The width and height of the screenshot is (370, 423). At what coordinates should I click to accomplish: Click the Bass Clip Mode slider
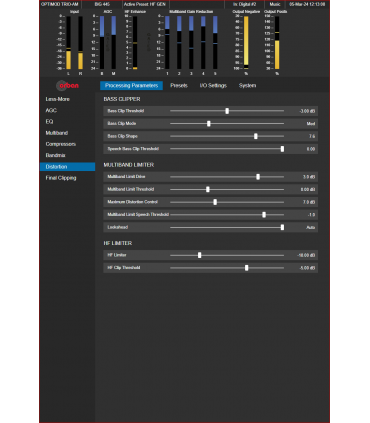[227, 124]
